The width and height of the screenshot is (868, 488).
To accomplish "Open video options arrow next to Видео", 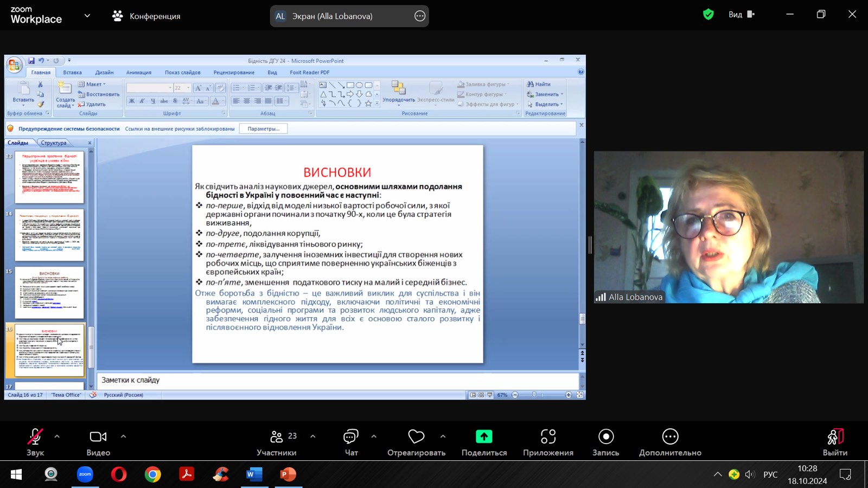I will (x=123, y=436).
